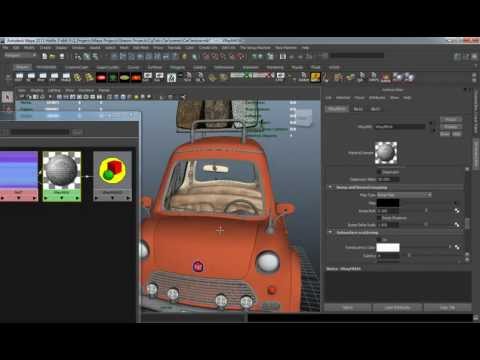Click the material sample sphere in Attribute Editor
Image resolution: width=480 pixels, height=360 pixels.
(x=386, y=153)
